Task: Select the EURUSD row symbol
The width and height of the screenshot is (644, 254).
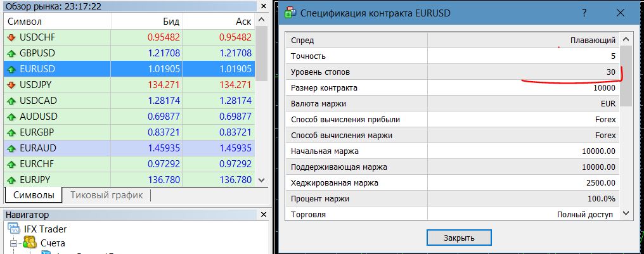Action: [37, 69]
